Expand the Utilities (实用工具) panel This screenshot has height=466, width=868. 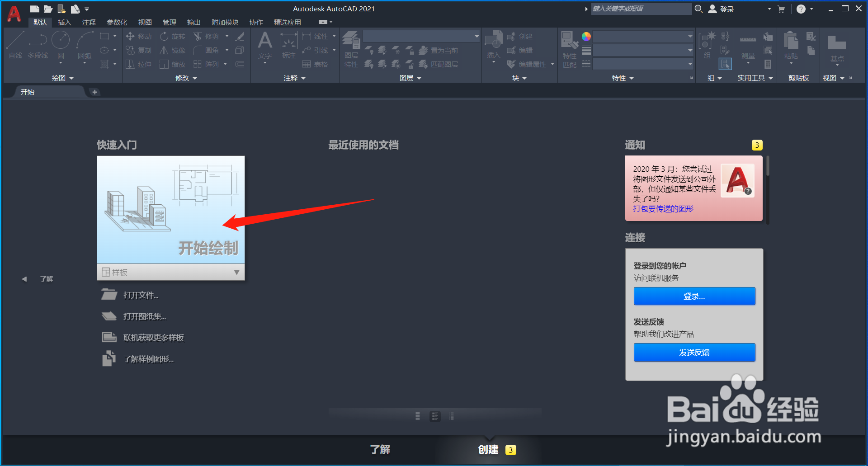point(755,78)
